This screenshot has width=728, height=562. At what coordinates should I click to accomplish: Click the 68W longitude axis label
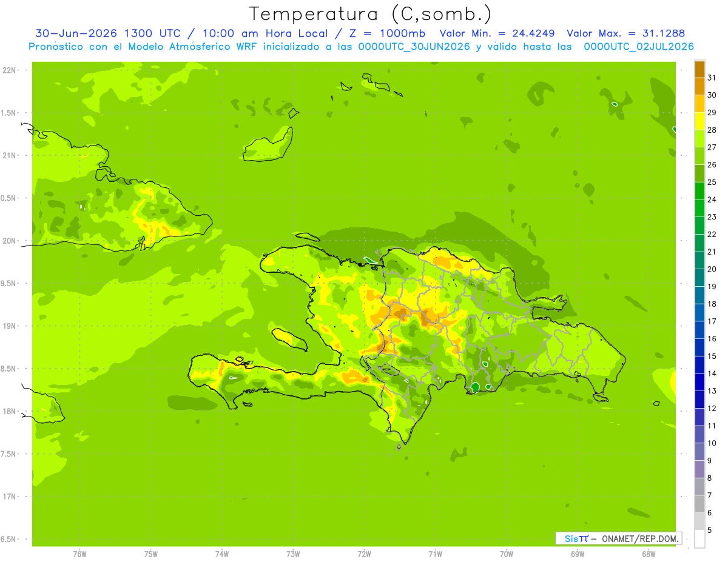(649, 554)
